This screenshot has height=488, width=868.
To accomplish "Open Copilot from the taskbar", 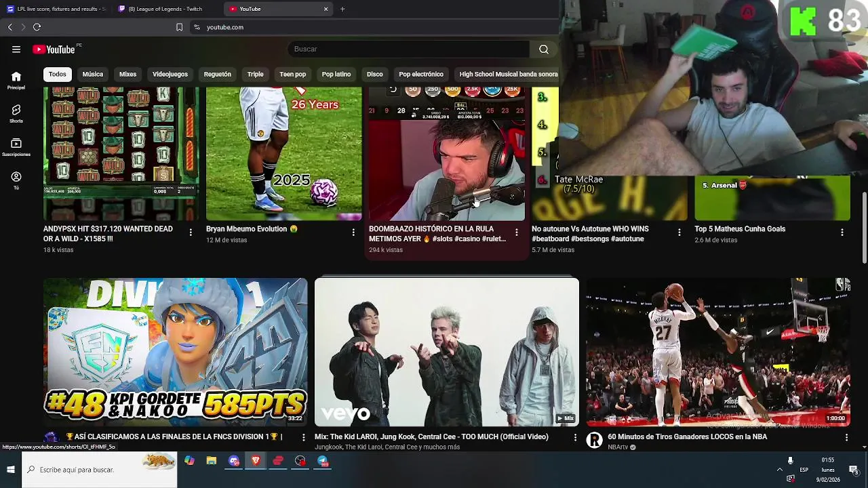I will (x=189, y=461).
